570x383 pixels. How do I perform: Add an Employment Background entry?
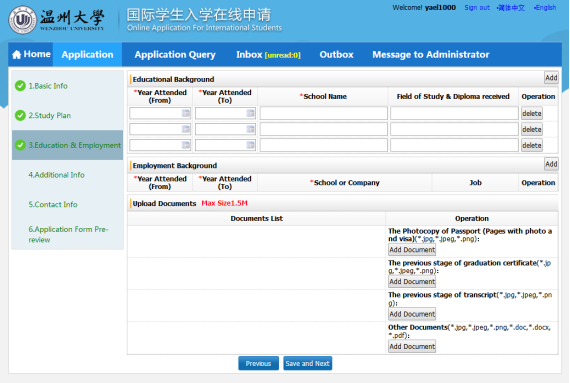(x=551, y=164)
